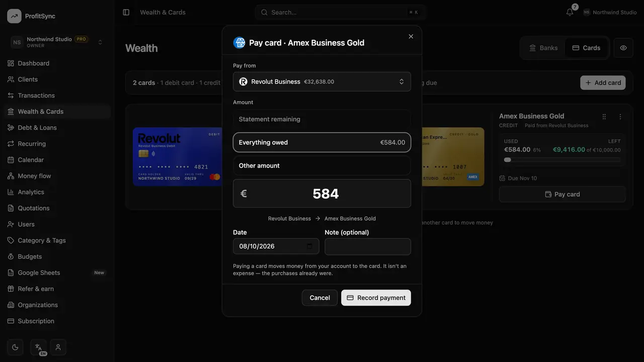Navigate to Debt & Loans
This screenshot has height=362, width=644.
click(57, 128)
